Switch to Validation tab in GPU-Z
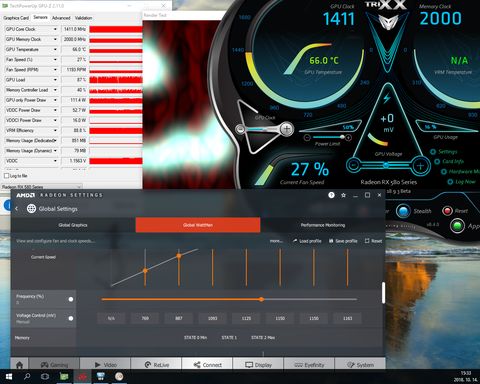The height and width of the screenshot is (384, 480). click(x=83, y=18)
